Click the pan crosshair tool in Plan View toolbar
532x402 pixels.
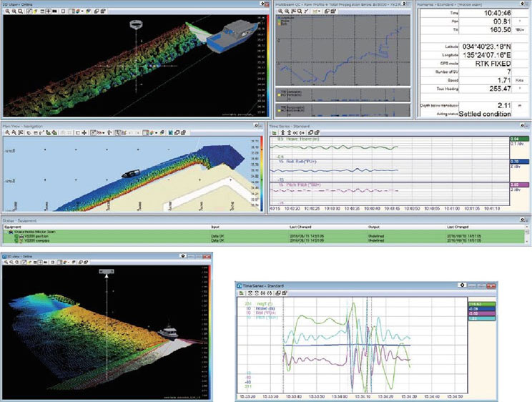pos(84,132)
